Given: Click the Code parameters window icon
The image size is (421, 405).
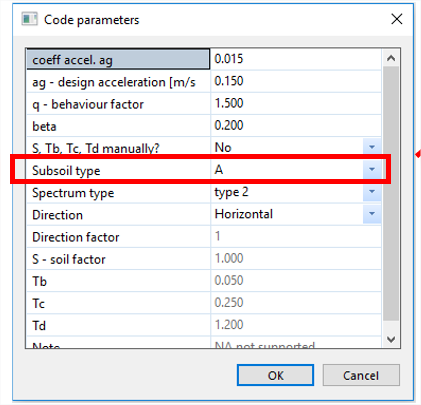Looking at the screenshot, I should (x=29, y=19).
